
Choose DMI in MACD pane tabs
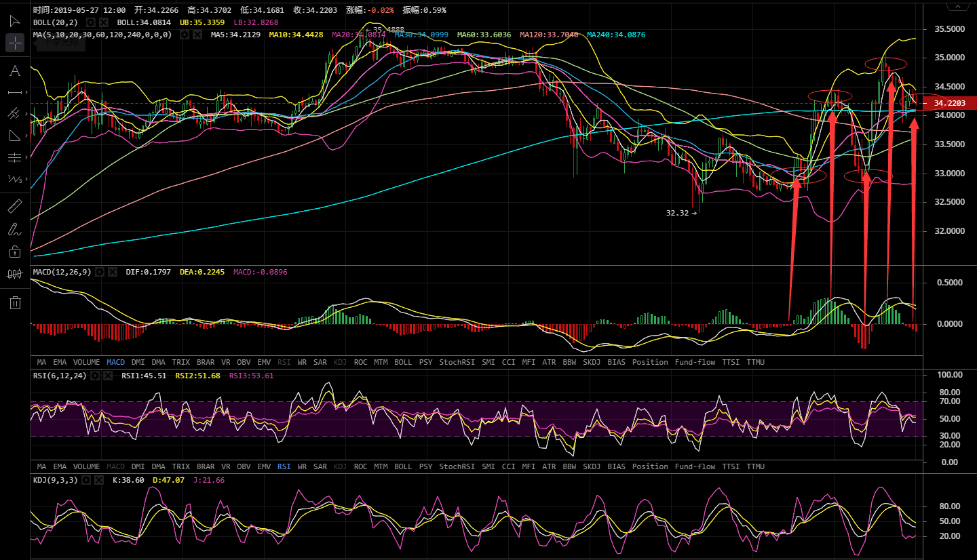point(138,362)
